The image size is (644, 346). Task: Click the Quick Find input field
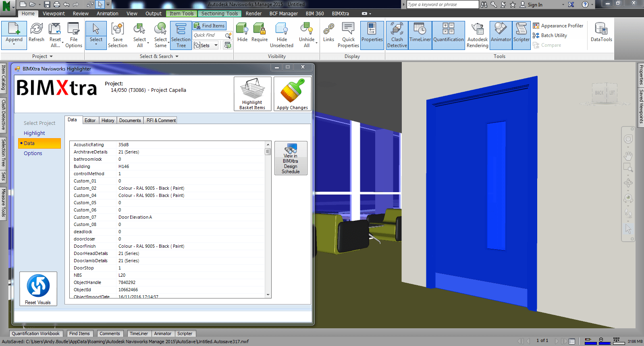208,35
